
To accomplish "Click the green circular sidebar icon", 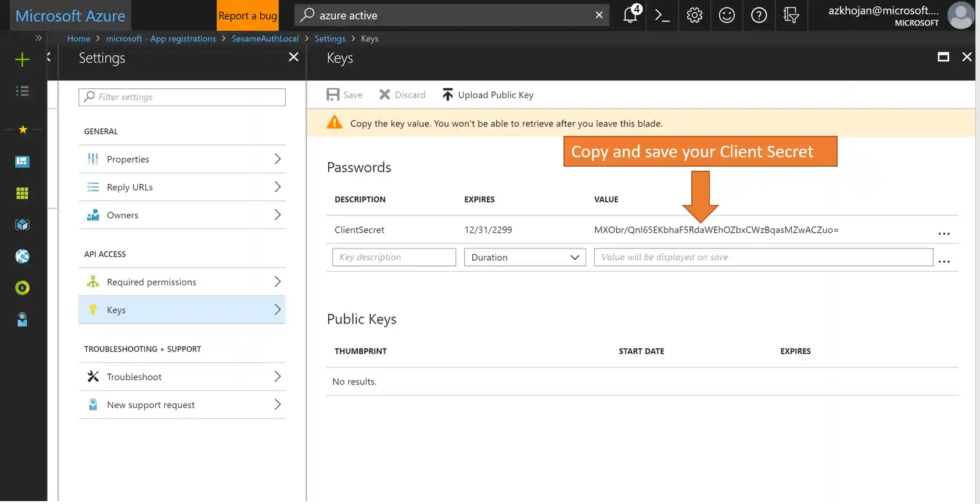I will pyautogui.click(x=22, y=288).
